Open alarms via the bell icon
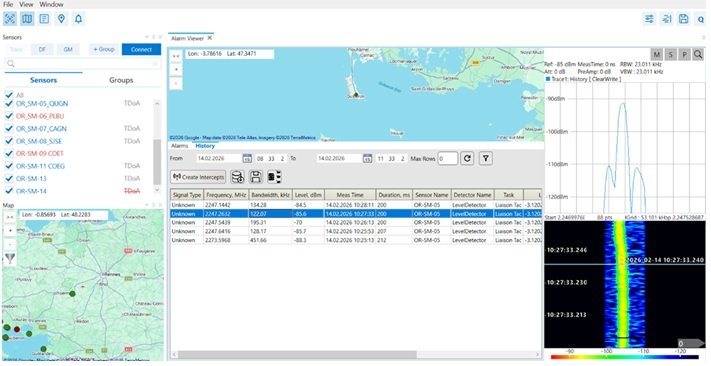The image size is (711, 366). point(78,19)
